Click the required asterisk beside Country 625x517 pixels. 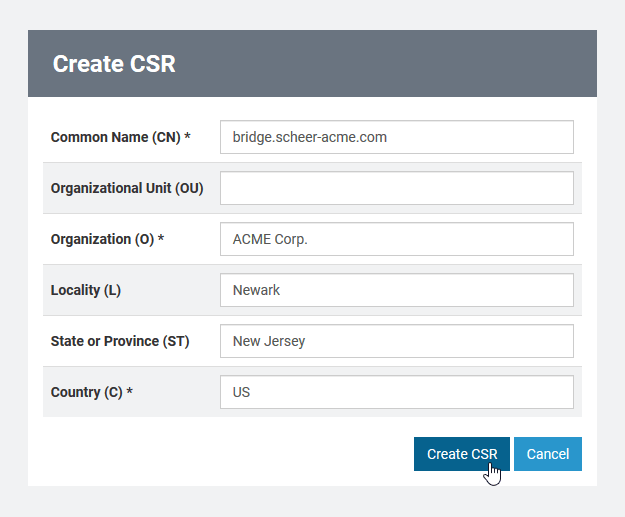pos(130,392)
